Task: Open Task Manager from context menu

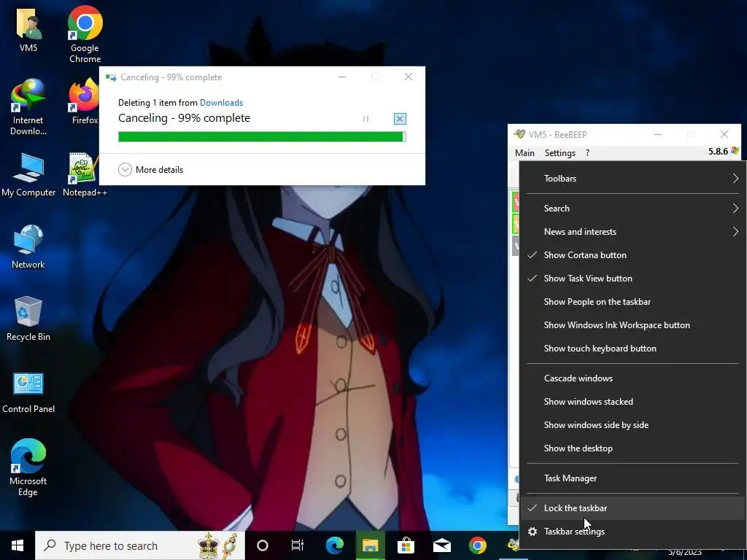Action: click(632, 478)
